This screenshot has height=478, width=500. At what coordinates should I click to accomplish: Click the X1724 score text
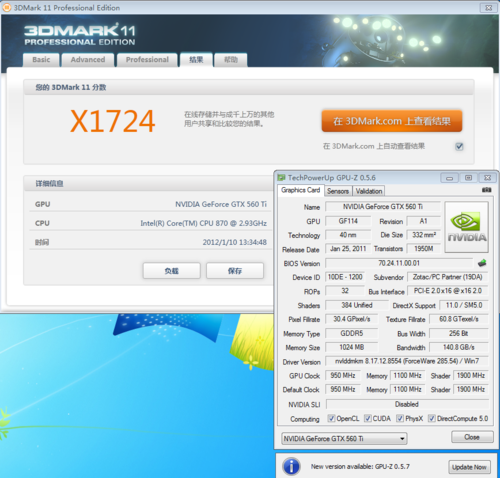tap(113, 121)
